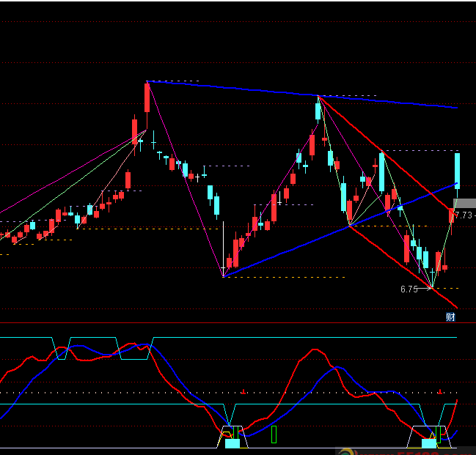Select the gray price marker box on the axis
476x455 pixels.
click(464, 203)
